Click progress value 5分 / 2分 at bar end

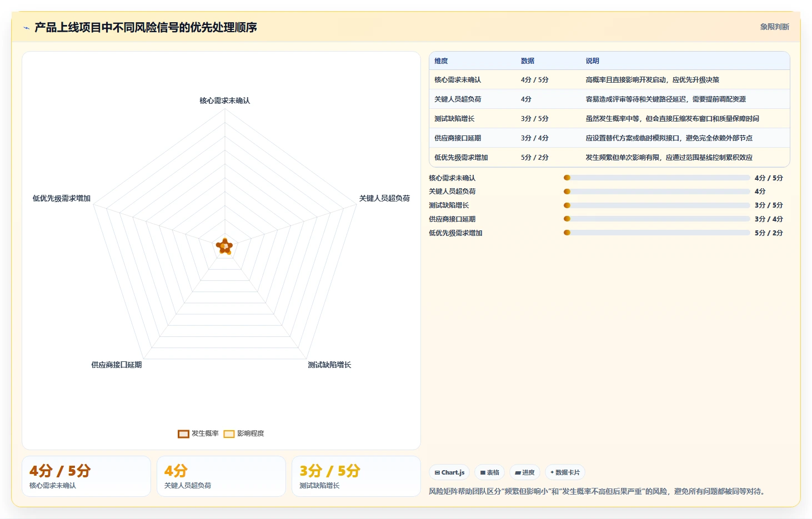click(769, 233)
